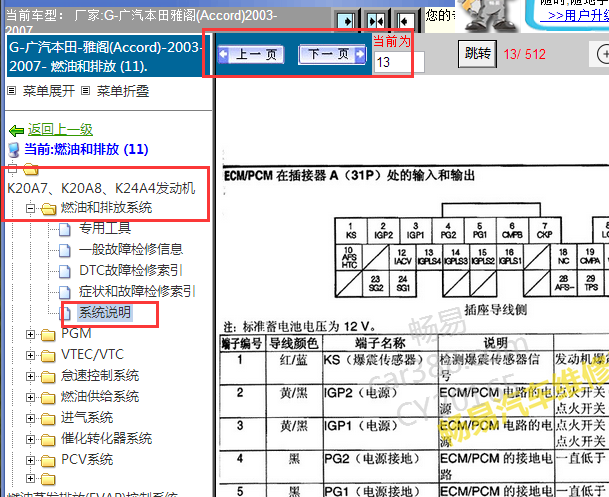The width and height of the screenshot is (609, 497).
Task: Open the 系统说明 page
Action: [105, 312]
